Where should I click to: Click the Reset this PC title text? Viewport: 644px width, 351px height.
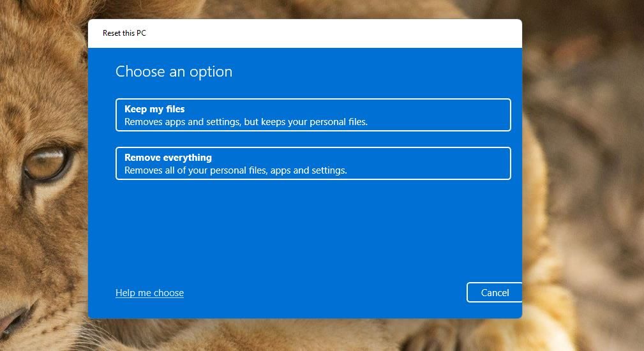click(x=124, y=33)
